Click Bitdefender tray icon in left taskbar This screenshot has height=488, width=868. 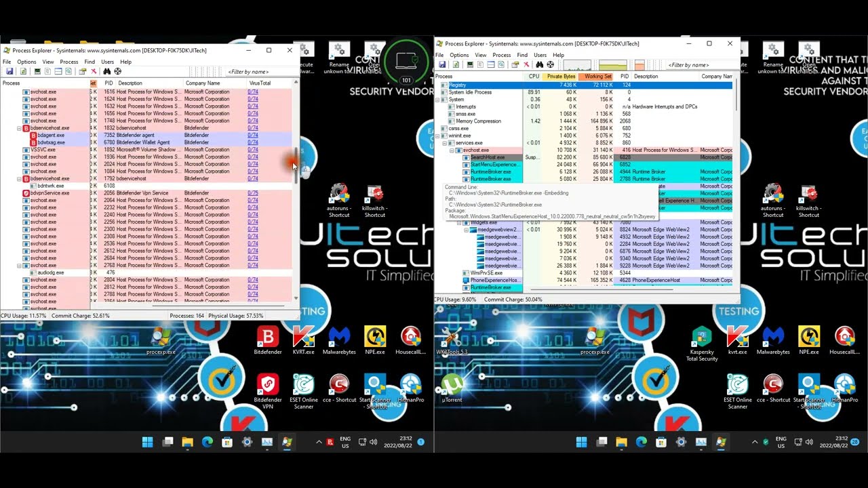click(330, 443)
